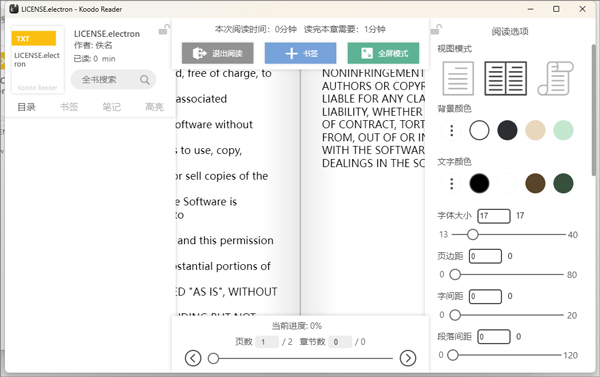Open more text color options
The height and width of the screenshot is (377, 600).
point(452,183)
